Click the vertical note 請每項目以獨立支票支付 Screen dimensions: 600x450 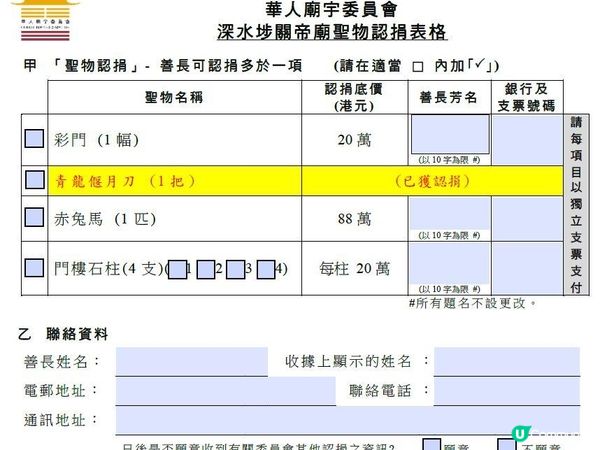pyautogui.click(x=576, y=205)
